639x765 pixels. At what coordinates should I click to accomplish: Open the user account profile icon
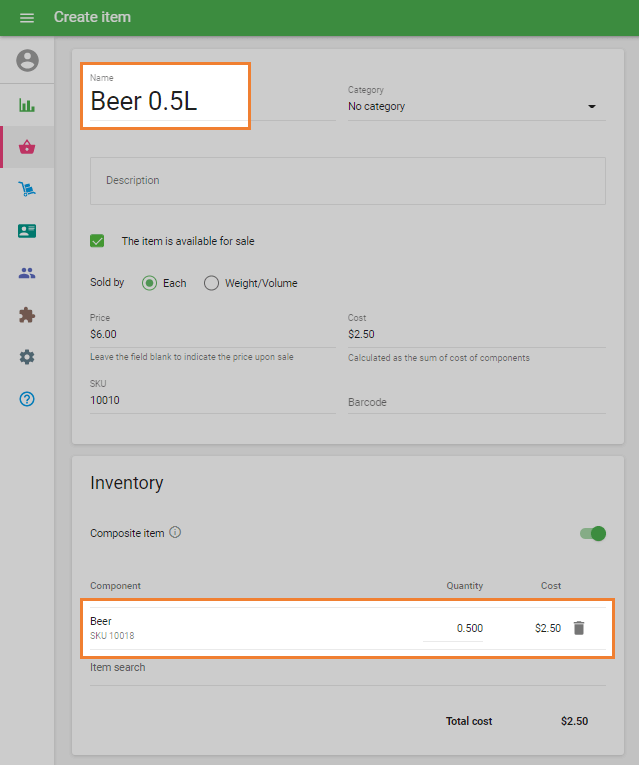point(27,61)
